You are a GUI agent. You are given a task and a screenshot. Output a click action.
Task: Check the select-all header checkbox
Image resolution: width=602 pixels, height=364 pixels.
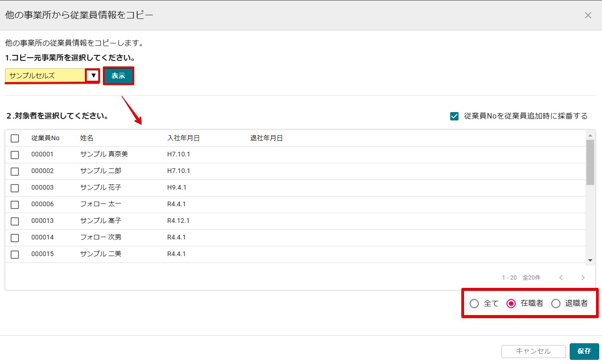[x=15, y=138]
